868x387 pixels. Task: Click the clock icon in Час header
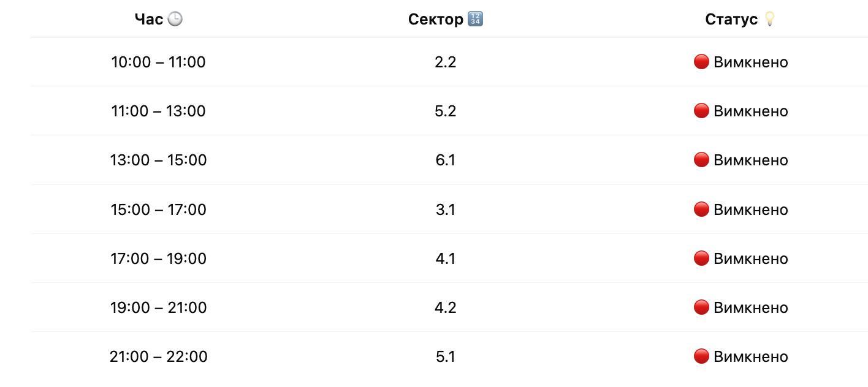coord(175,20)
